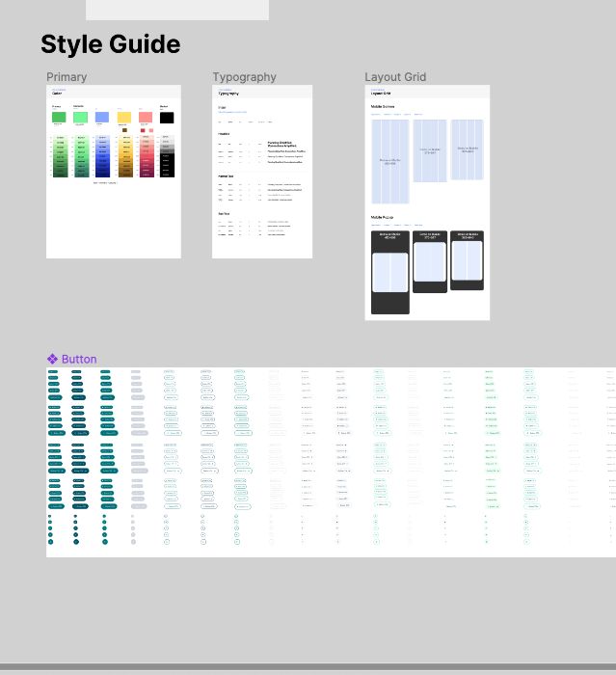Pick the large salmon pink color swatch

[146, 117]
